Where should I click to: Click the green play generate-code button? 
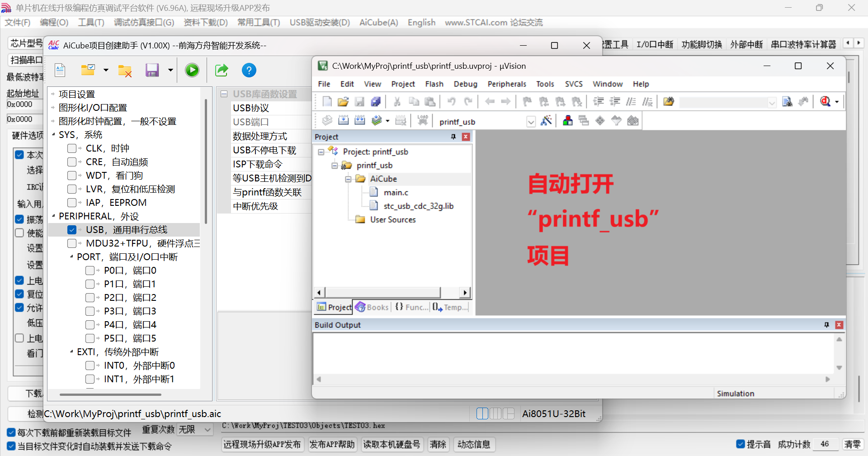(x=192, y=70)
